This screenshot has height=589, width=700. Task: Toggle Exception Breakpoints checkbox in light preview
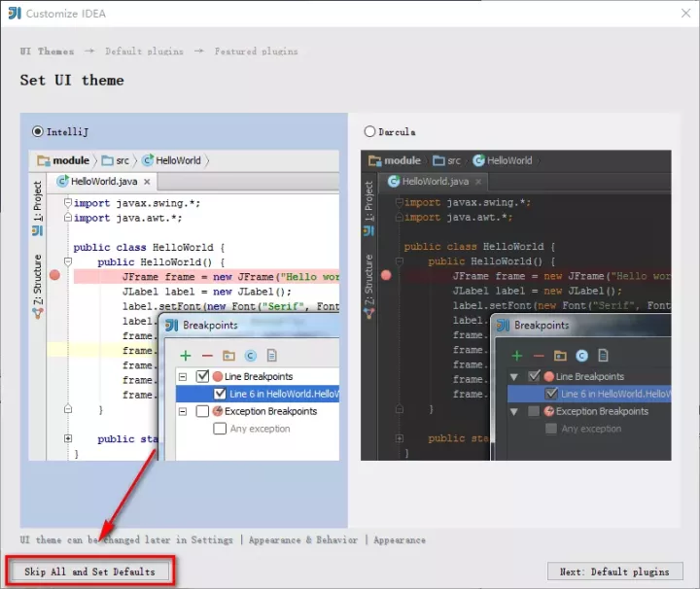[203, 411]
